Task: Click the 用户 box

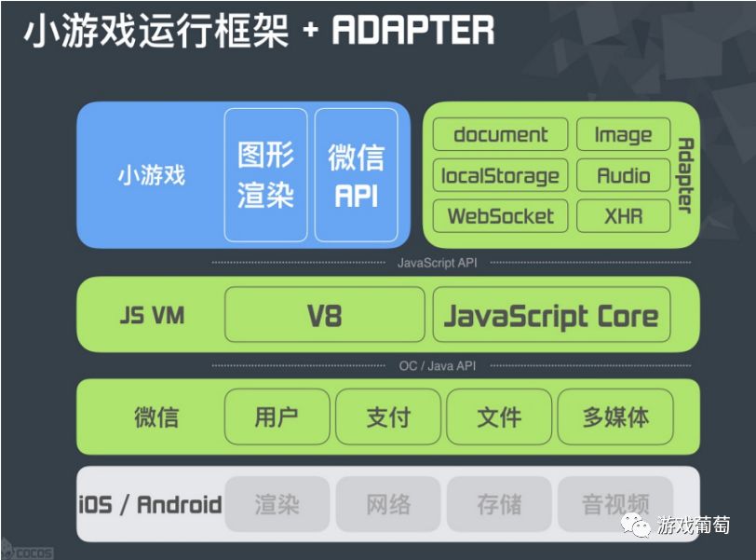Action: (x=277, y=417)
